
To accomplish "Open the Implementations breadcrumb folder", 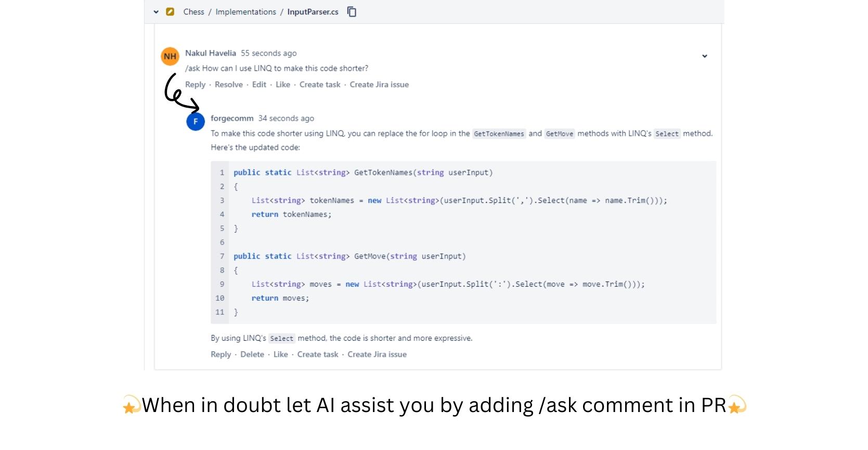I will [245, 12].
